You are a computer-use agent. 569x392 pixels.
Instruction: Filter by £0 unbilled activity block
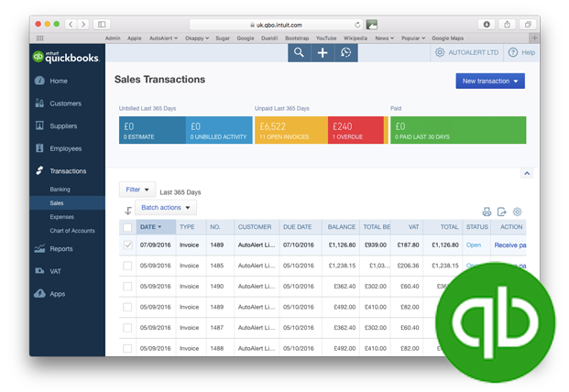point(219,130)
